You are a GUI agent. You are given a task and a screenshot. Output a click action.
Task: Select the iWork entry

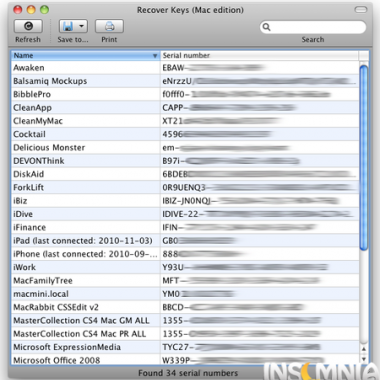[185, 267]
